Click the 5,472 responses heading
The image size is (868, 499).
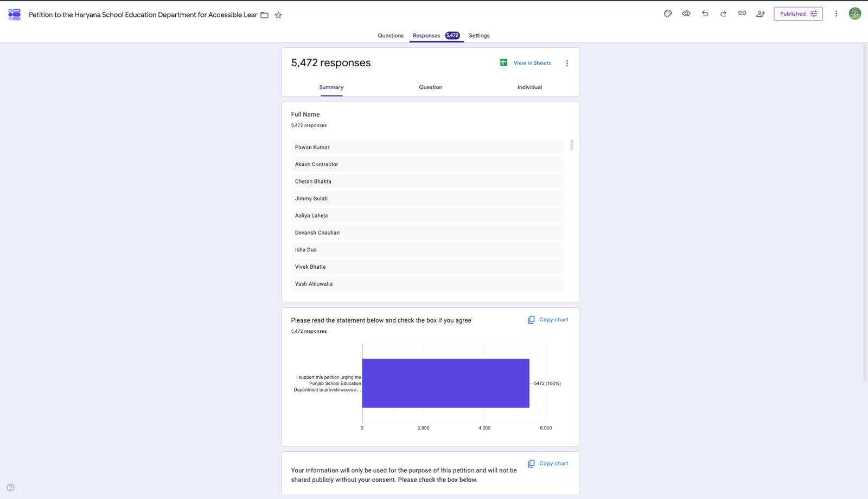(331, 63)
